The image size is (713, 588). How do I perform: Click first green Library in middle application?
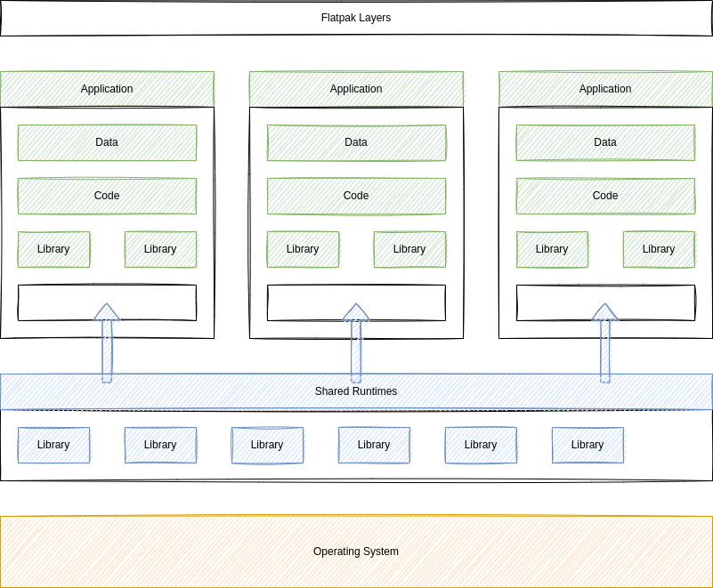tap(303, 249)
